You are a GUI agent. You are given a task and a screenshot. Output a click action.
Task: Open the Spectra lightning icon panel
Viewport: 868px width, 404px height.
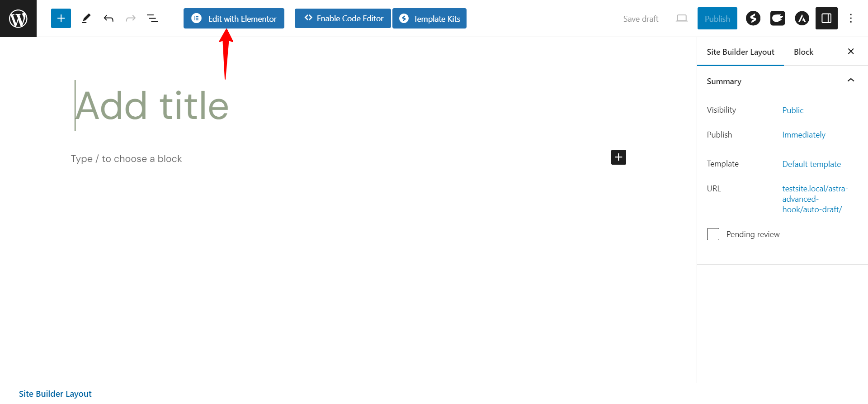[x=753, y=19]
